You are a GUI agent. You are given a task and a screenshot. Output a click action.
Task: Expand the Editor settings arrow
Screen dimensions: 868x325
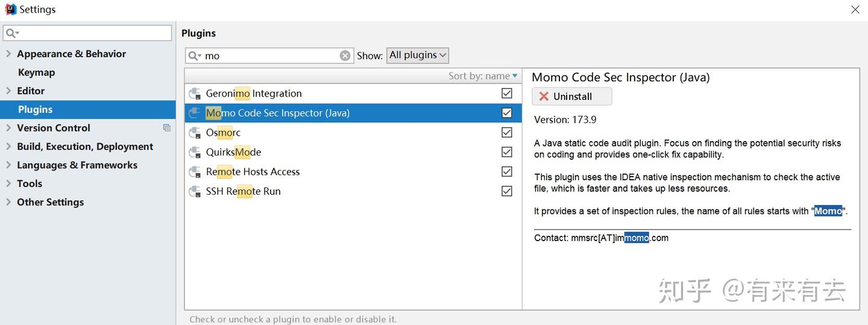click(8, 90)
